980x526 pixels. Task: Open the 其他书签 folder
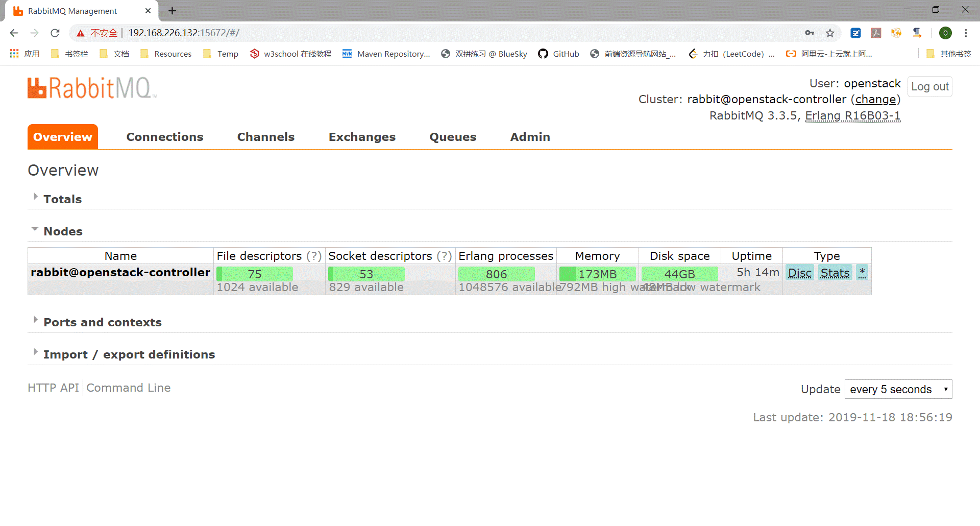click(948, 54)
